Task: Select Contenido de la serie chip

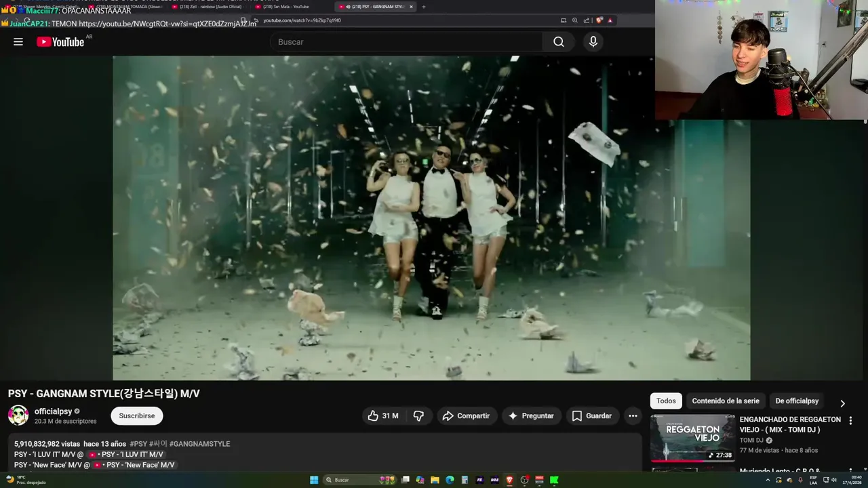Action: [726, 401]
